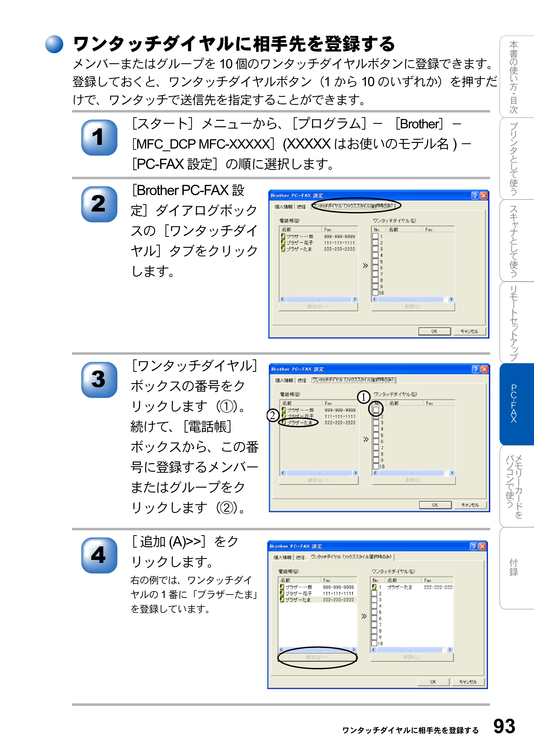Click the contact icon beside ブラザー一郎 in step 2 dialog
Viewport: 534px width, 756px height.
coord(283,236)
